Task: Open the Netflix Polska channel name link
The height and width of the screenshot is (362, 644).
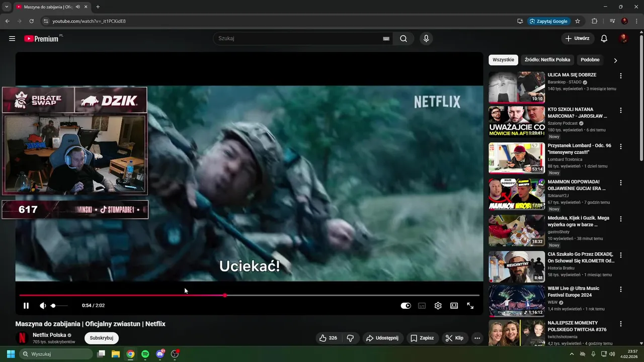Action: click(x=49, y=335)
